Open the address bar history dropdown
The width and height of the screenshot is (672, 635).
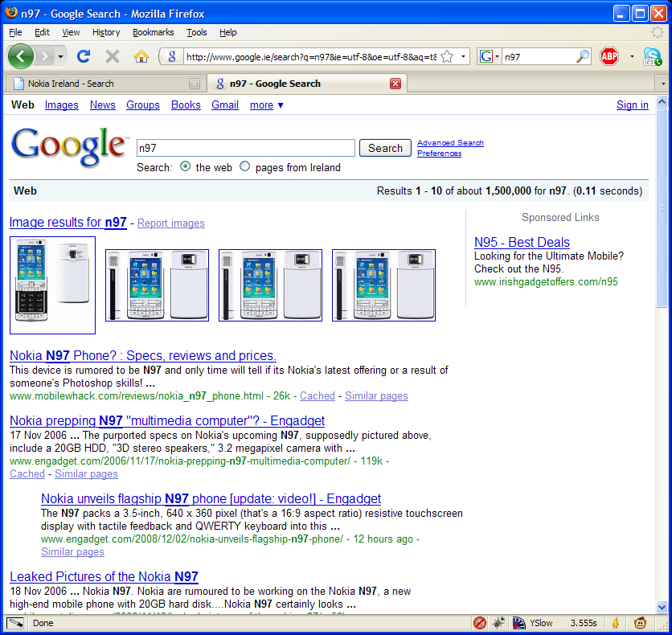(463, 56)
